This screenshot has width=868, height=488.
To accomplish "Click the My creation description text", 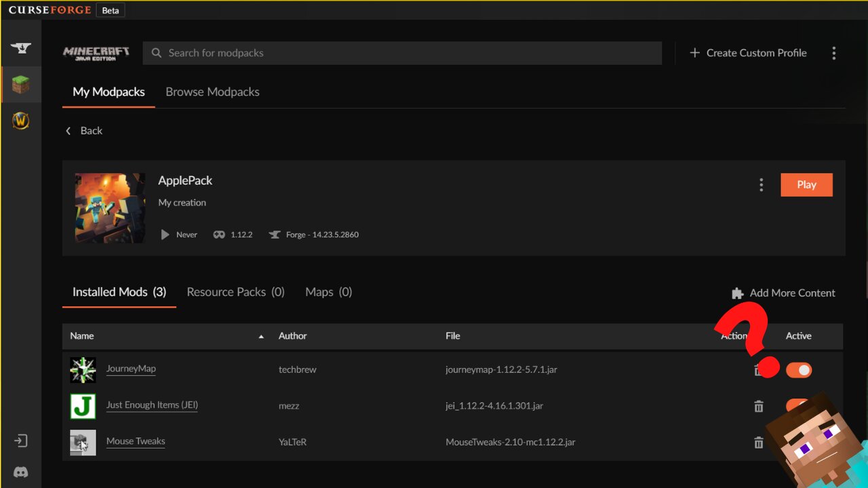I will pyautogui.click(x=182, y=203).
